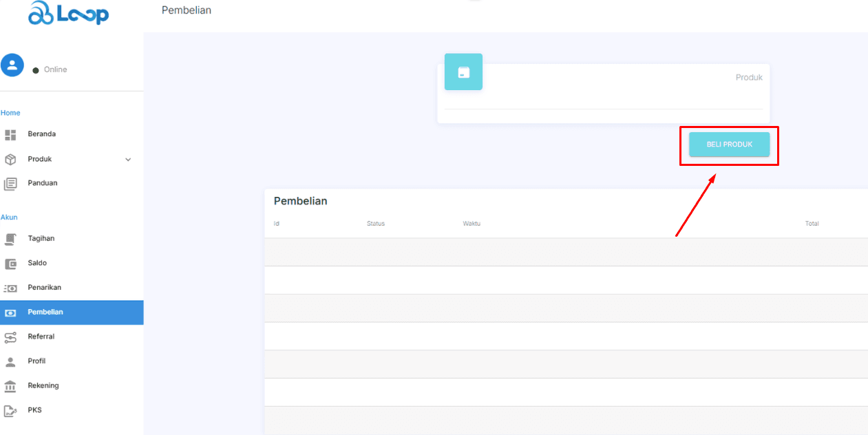Click the Panduan guide icon
Viewport: 868px width, 435px height.
[10, 184]
